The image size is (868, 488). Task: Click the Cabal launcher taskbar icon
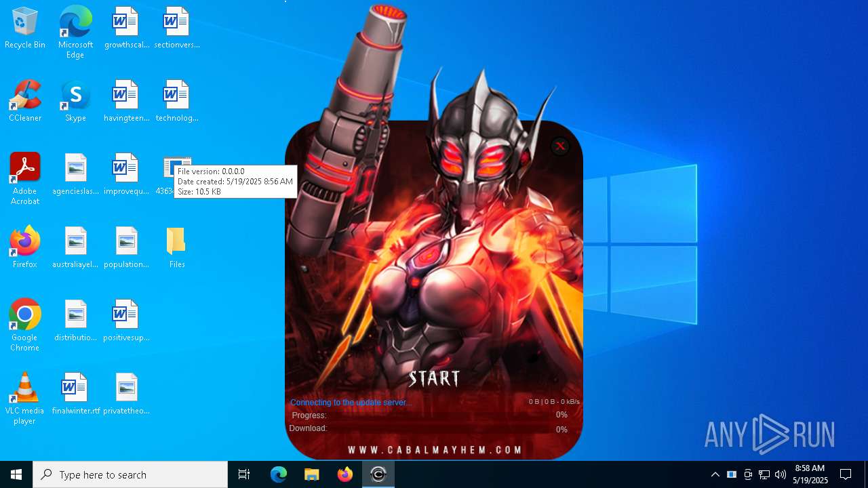(x=378, y=474)
